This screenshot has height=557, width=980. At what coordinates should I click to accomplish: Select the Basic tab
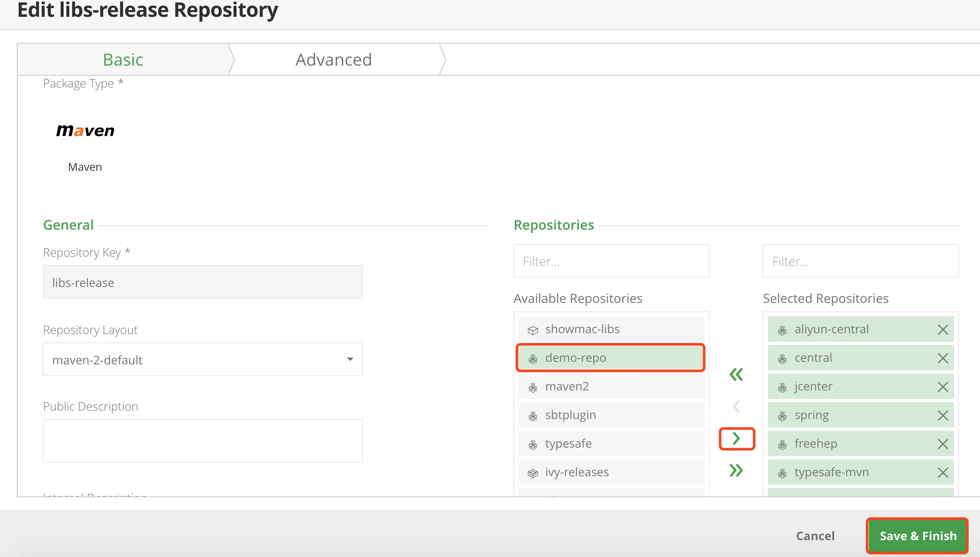[x=123, y=60]
